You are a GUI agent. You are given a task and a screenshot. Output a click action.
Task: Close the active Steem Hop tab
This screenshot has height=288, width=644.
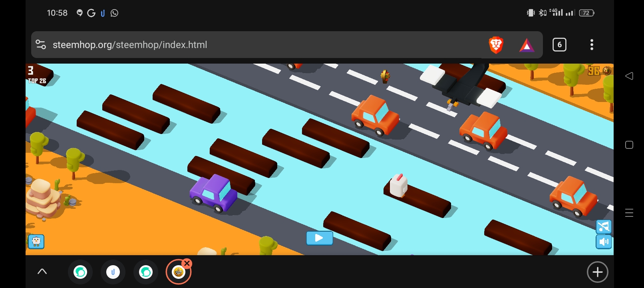click(187, 264)
